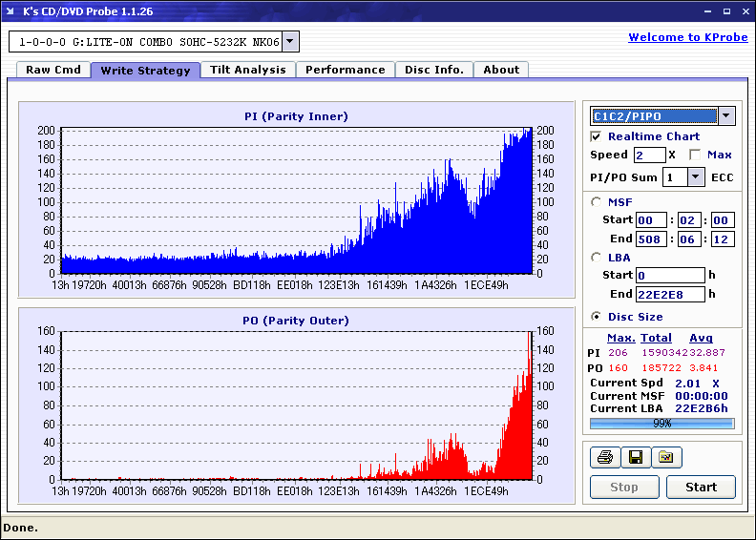Click the 99% progress bar

click(662, 424)
